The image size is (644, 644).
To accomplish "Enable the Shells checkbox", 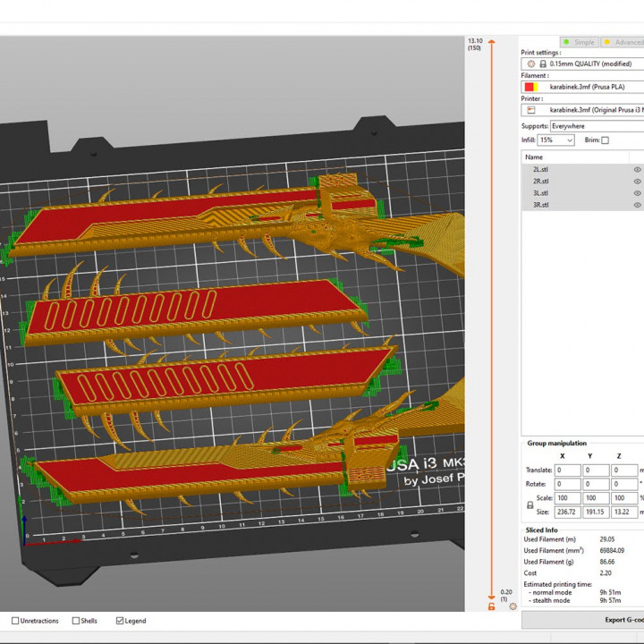I will pos(75,621).
